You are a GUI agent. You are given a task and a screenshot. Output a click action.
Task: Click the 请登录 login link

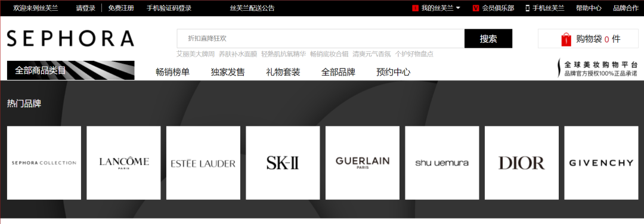pyautogui.click(x=86, y=8)
